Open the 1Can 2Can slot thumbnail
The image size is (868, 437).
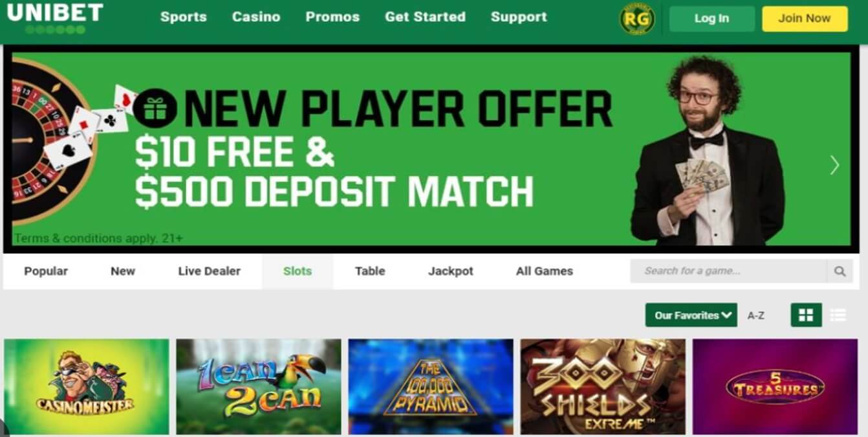coord(259,387)
